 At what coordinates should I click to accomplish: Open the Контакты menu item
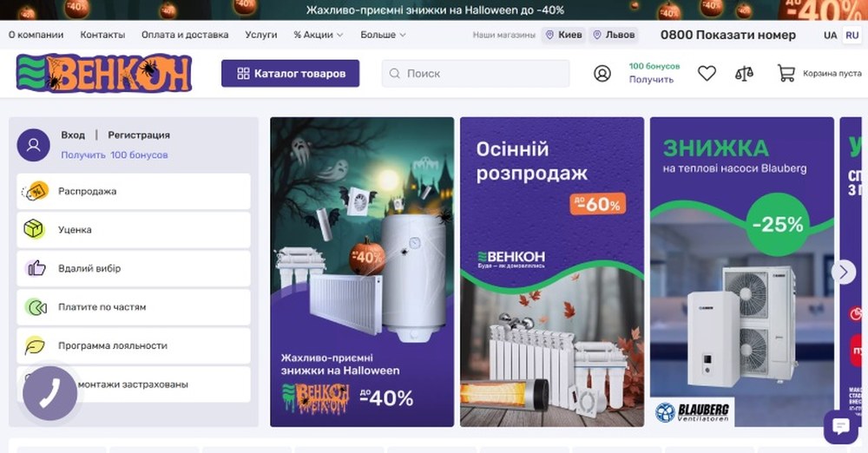tap(102, 35)
